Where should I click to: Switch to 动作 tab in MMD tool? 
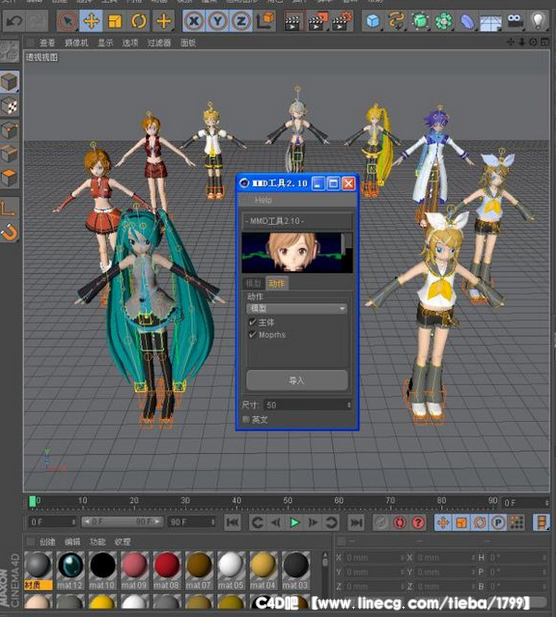277,283
